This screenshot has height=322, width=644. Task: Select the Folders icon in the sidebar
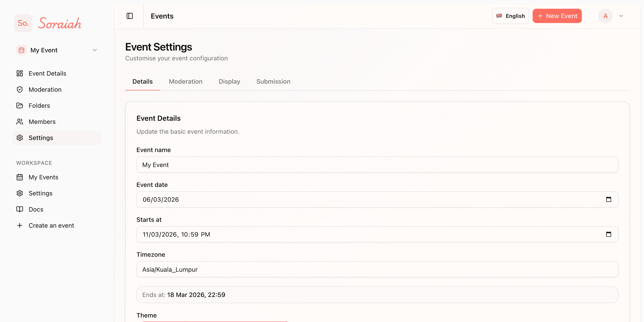pyautogui.click(x=20, y=105)
